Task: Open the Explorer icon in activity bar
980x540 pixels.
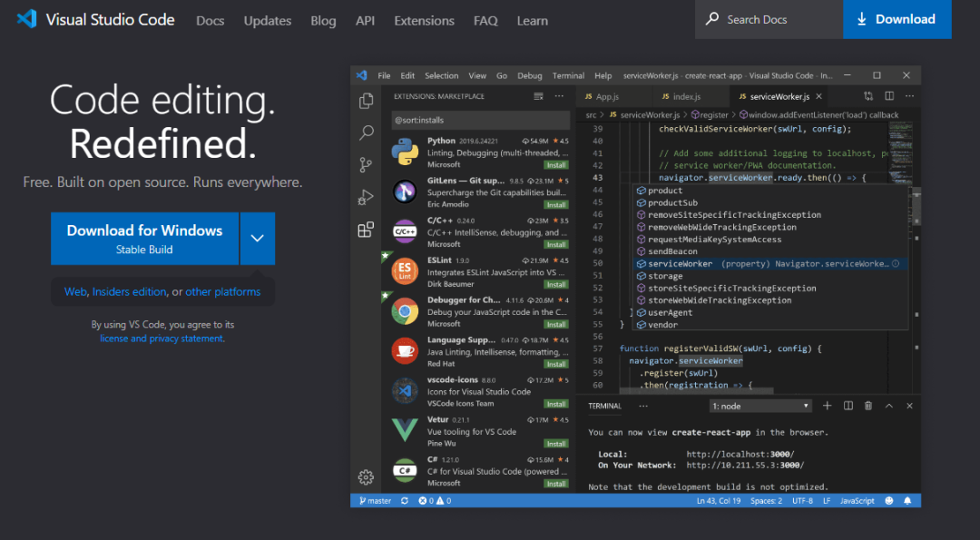Action: pyautogui.click(x=367, y=102)
